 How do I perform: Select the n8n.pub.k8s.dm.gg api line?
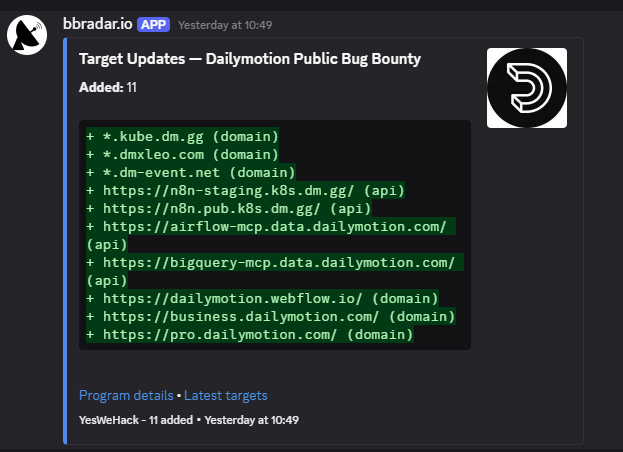tap(228, 208)
